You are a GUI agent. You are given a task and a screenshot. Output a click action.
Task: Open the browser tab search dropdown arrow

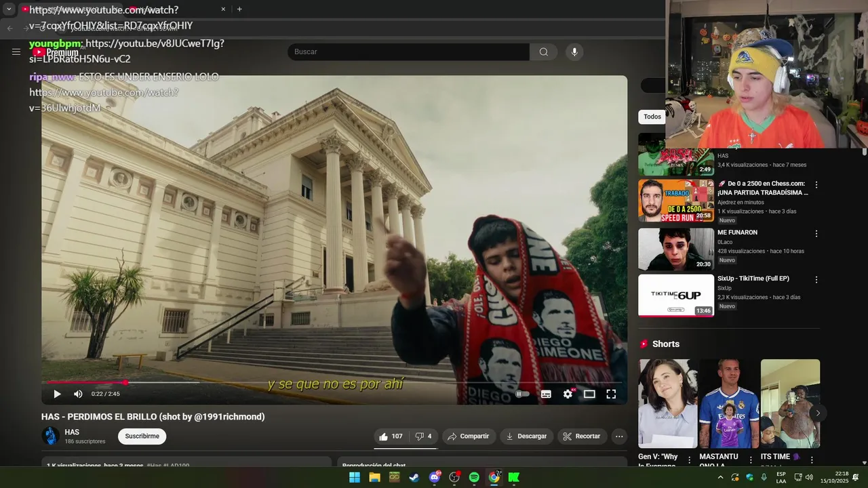pyautogui.click(x=9, y=9)
